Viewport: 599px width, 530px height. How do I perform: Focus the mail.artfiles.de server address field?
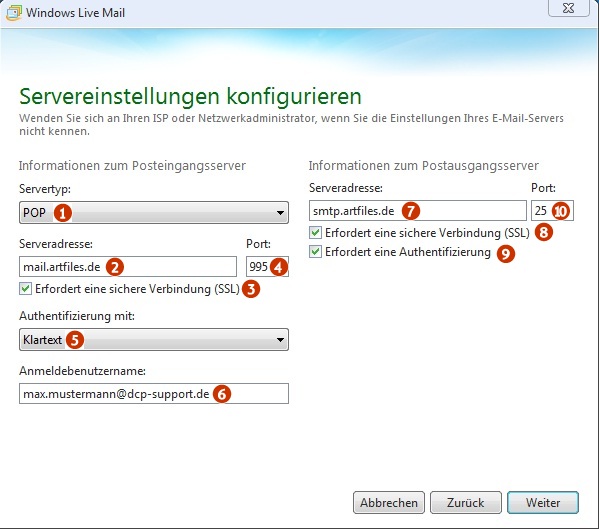tap(128, 267)
